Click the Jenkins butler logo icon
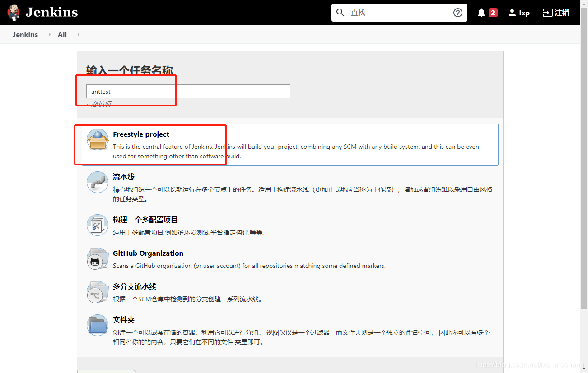 [14, 13]
